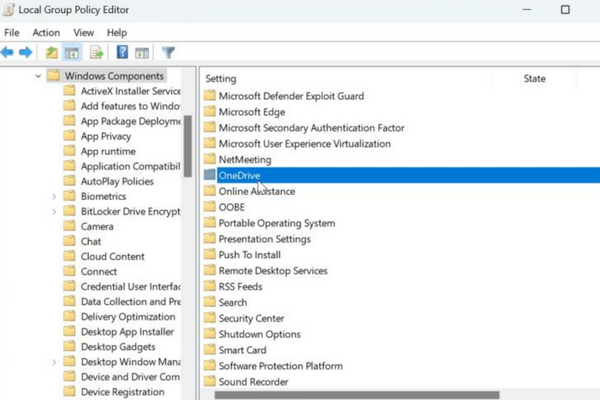Screen dimensions: 600x400
Task: Select Smart Card folder in list
Action: pos(242,350)
